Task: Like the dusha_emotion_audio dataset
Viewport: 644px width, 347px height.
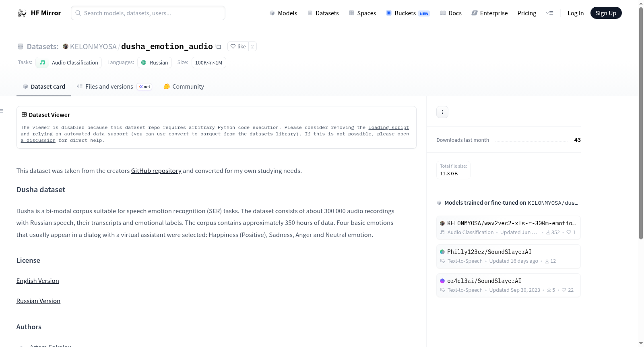Action: pyautogui.click(x=238, y=46)
